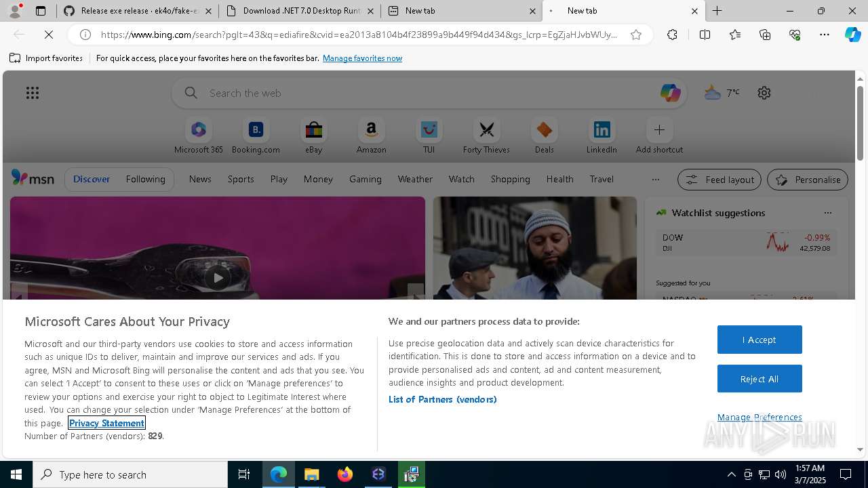Open the news photo story thumbnail
Viewport: 868px width, 488px height.
[535, 248]
